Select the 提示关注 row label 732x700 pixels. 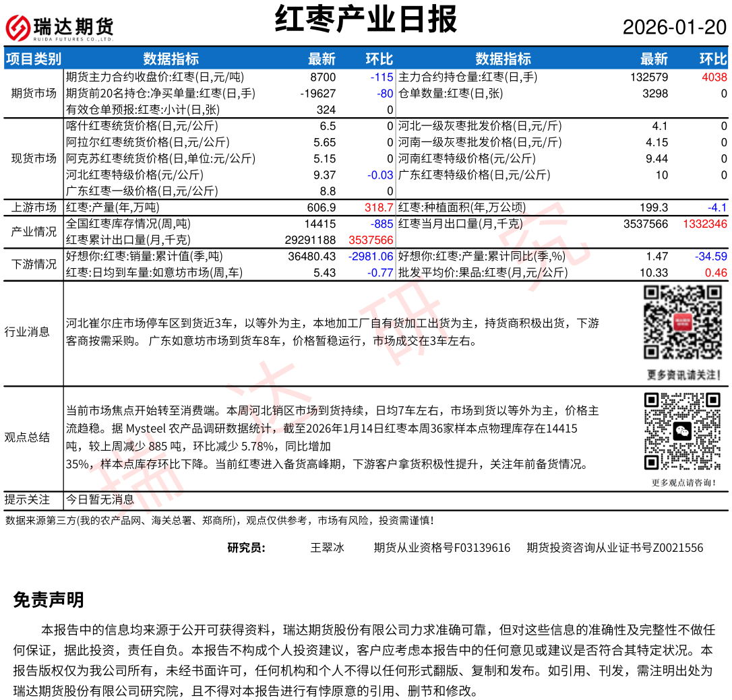[27, 499]
